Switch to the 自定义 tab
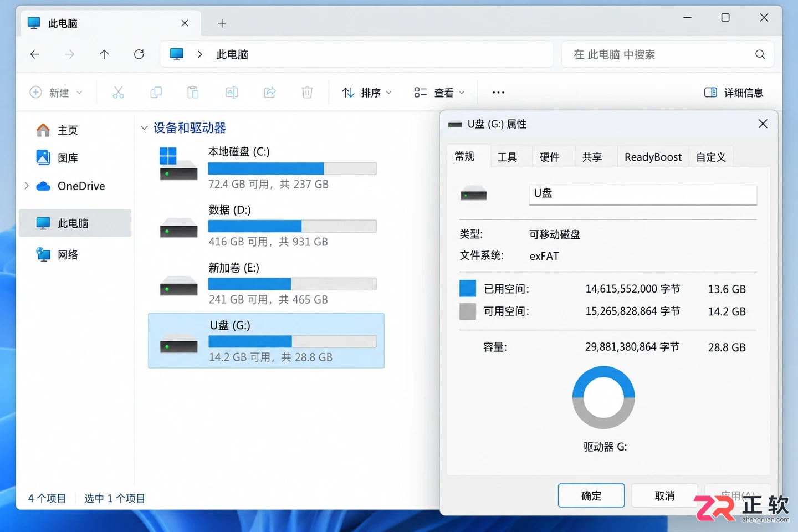 (x=711, y=157)
